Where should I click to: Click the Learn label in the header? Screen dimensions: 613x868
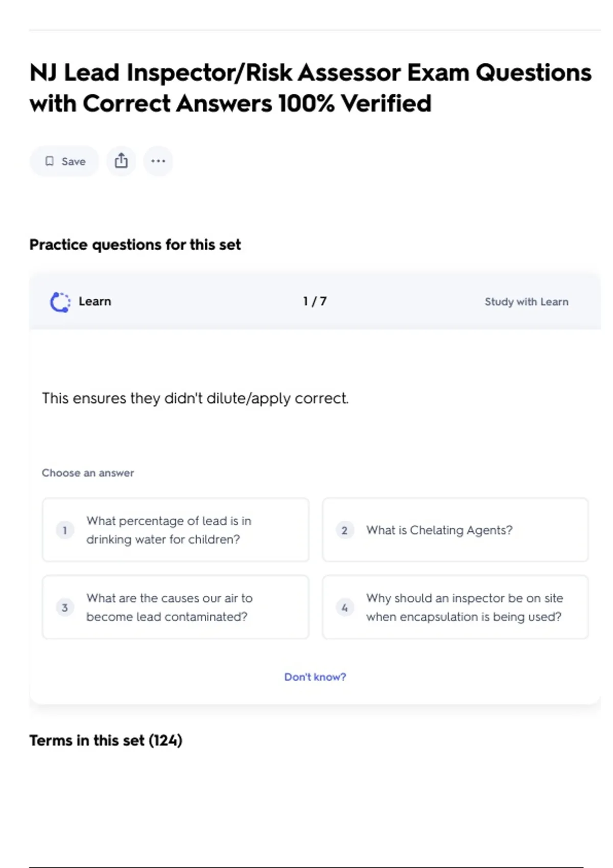95,301
